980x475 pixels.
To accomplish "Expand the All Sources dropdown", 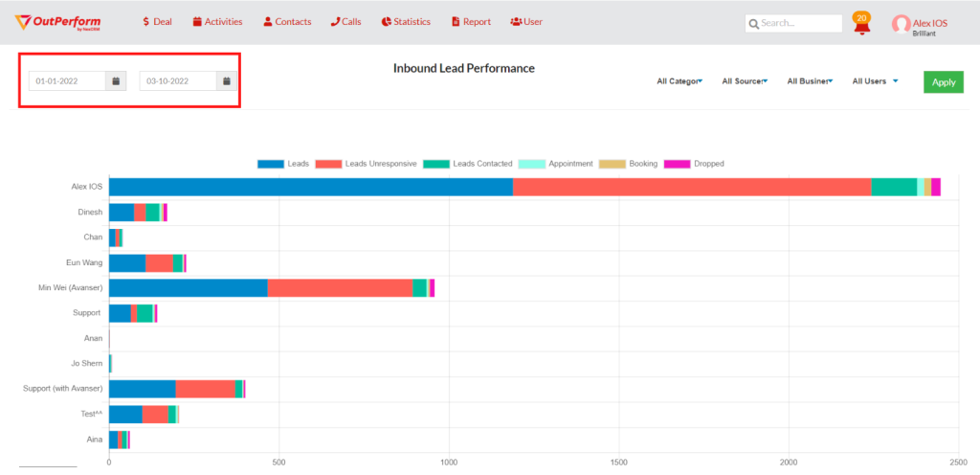I will tap(745, 81).
